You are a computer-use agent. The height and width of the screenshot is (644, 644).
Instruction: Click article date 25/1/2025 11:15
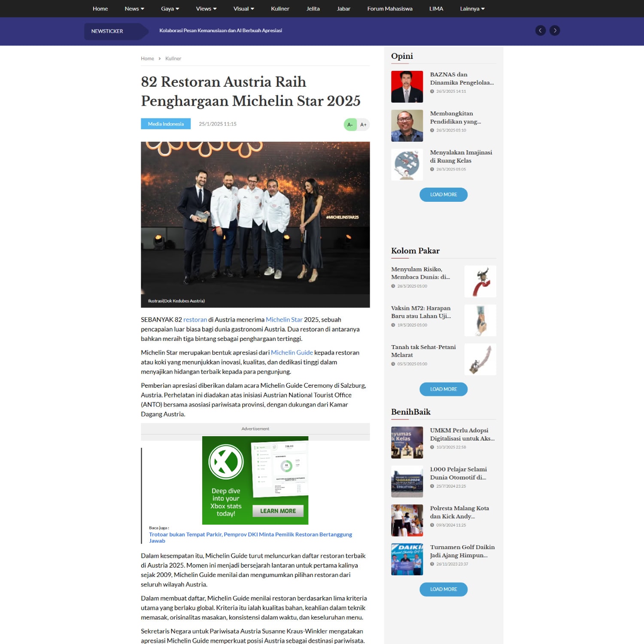218,124
